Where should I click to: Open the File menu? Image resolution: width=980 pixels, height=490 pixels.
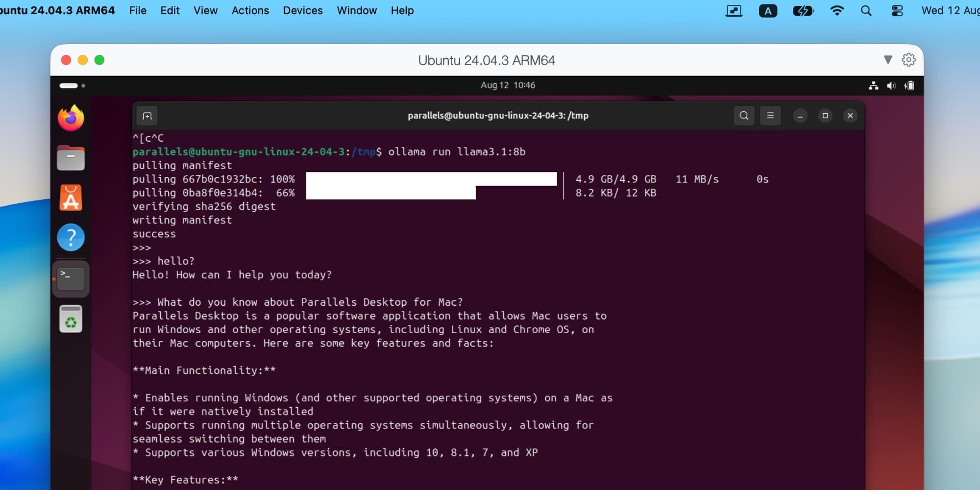[138, 11]
